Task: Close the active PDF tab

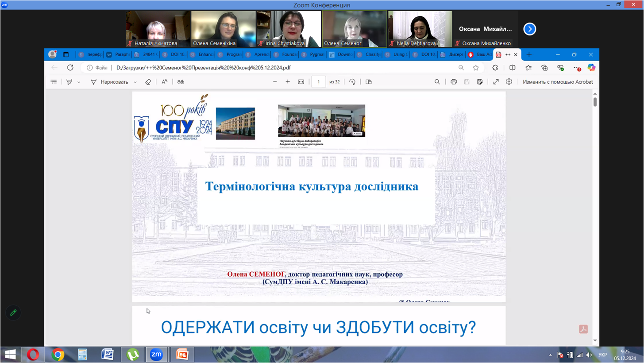Action: (515, 54)
